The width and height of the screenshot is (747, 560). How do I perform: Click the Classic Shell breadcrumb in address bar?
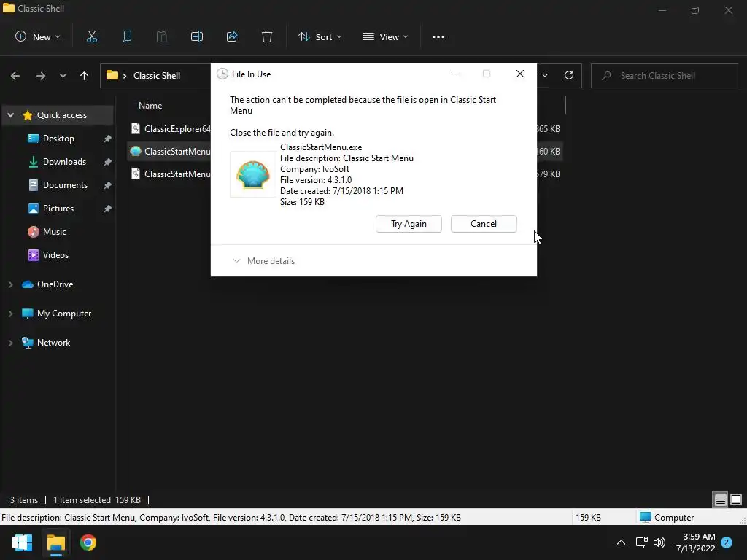pyautogui.click(x=157, y=76)
